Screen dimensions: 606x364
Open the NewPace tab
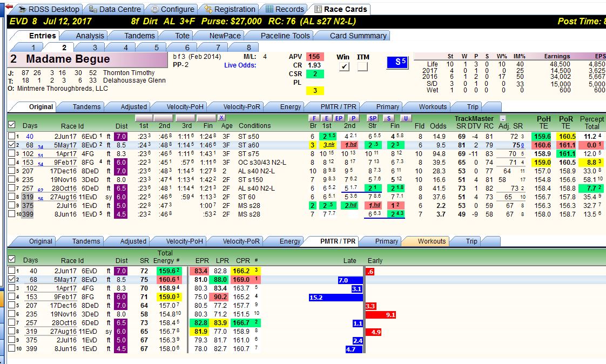click(x=225, y=36)
